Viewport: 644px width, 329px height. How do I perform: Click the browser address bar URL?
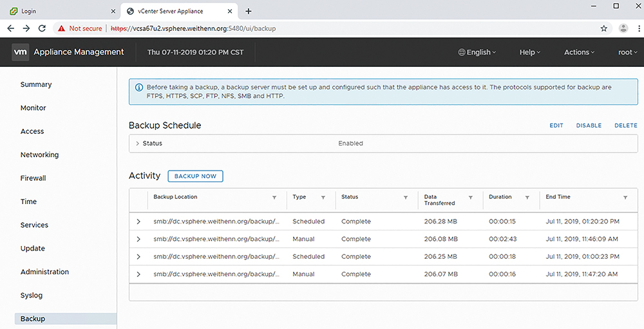click(193, 28)
